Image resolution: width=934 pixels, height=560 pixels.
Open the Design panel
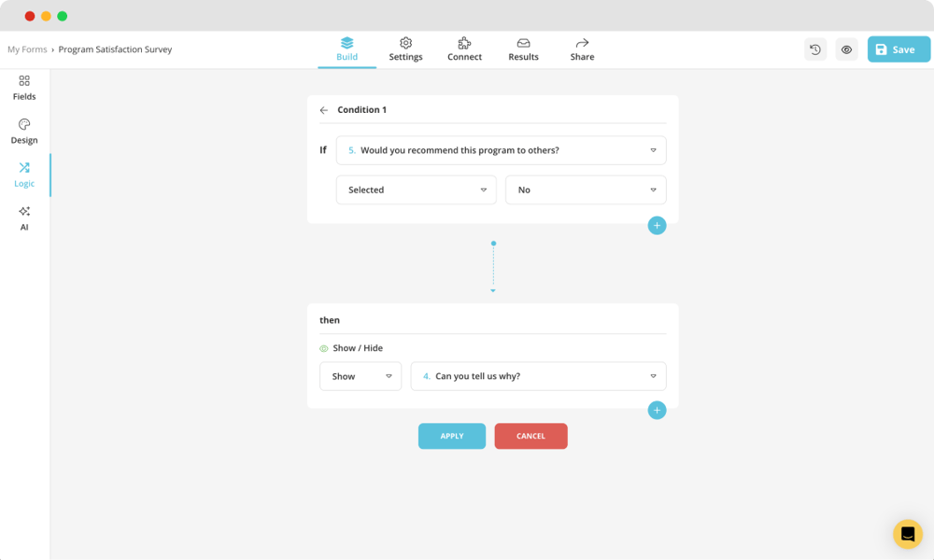pyautogui.click(x=23, y=131)
